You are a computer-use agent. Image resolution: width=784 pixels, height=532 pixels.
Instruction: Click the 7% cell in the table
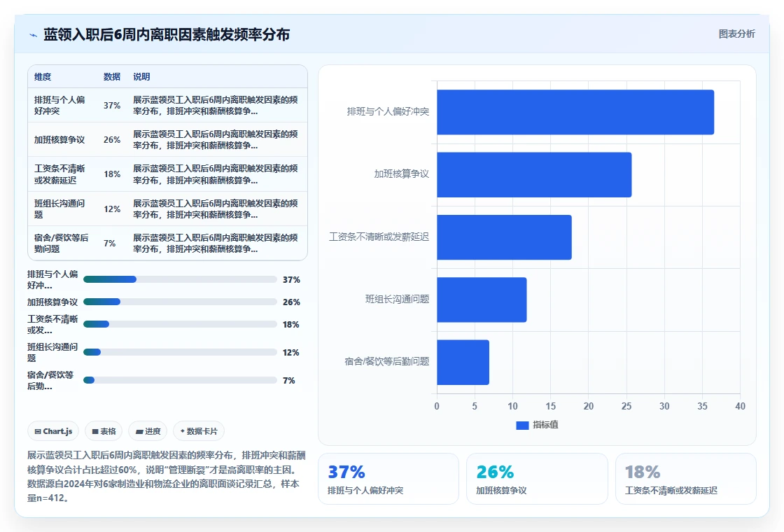(109, 243)
